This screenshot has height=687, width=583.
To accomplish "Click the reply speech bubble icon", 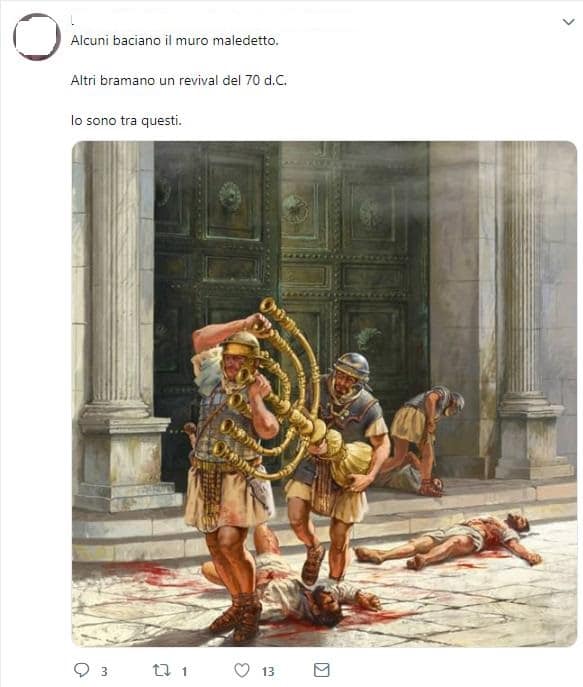I will pos(81,670).
